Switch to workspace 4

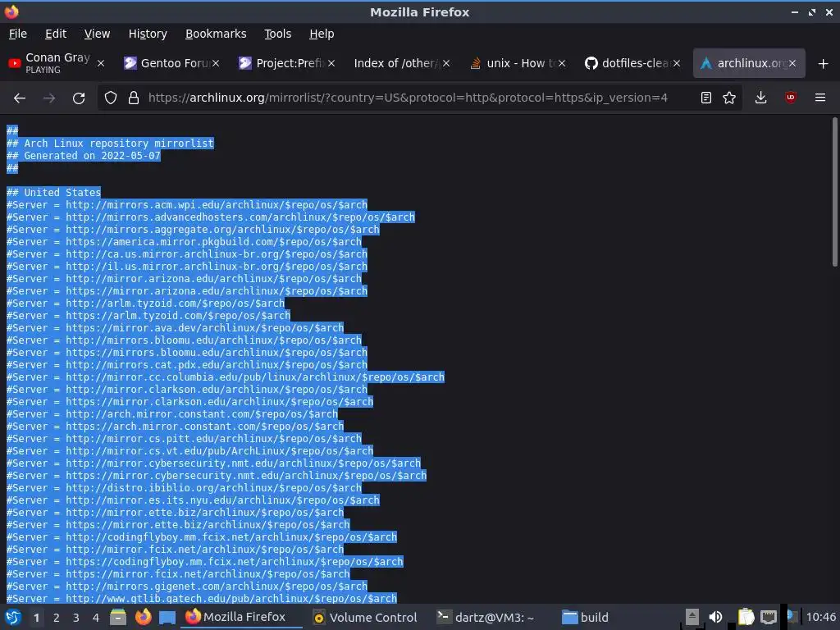(95, 618)
